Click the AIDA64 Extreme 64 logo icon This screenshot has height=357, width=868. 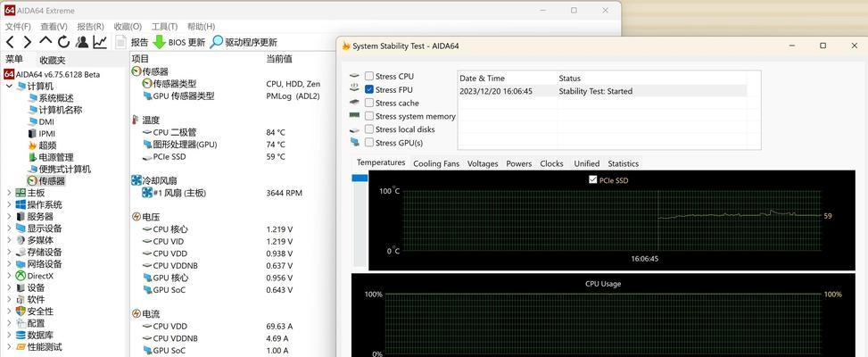10,11
